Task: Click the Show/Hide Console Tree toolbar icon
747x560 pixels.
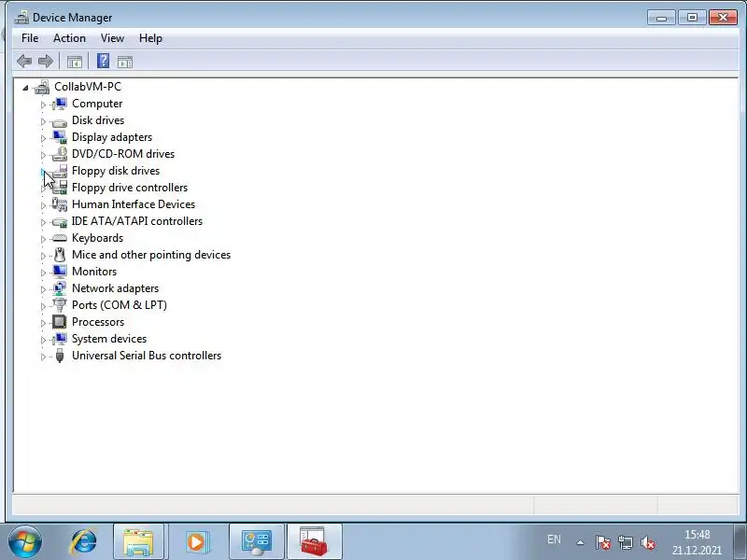Action: click(x=75, y=62)
